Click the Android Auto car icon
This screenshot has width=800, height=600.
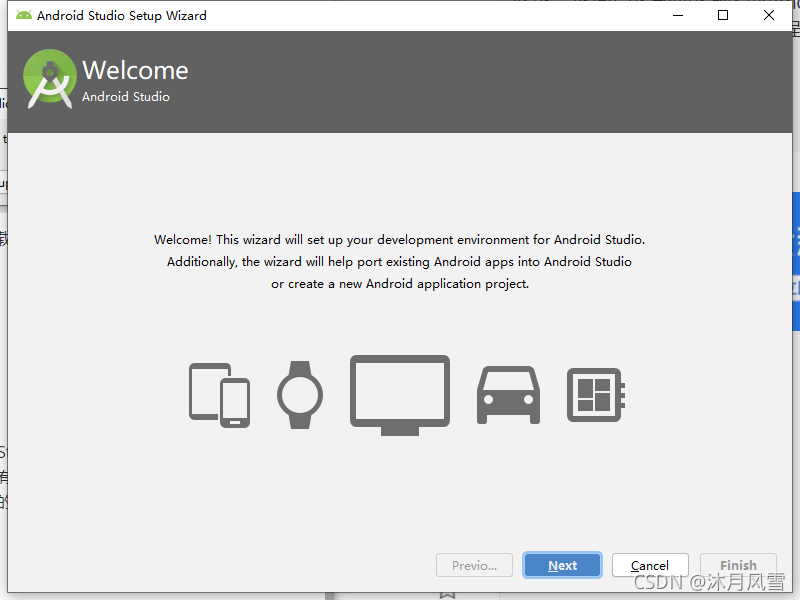(x=508, y=395)
